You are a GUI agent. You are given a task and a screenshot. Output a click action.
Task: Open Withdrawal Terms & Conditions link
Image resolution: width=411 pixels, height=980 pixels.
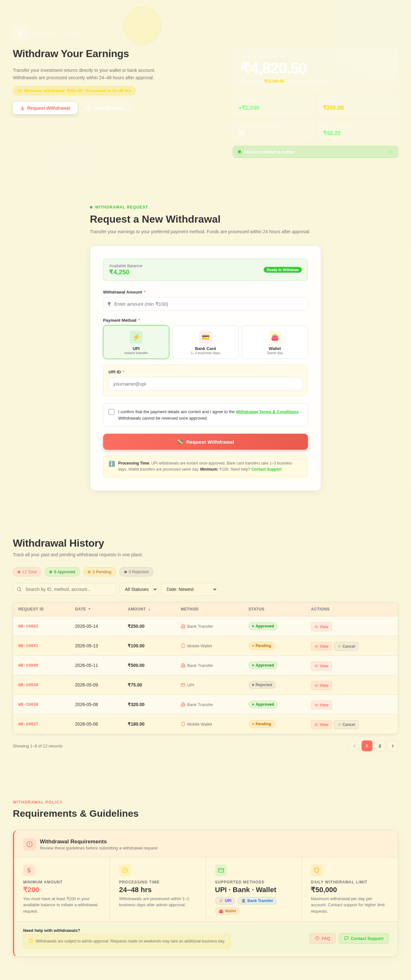(x=267, y=412)
